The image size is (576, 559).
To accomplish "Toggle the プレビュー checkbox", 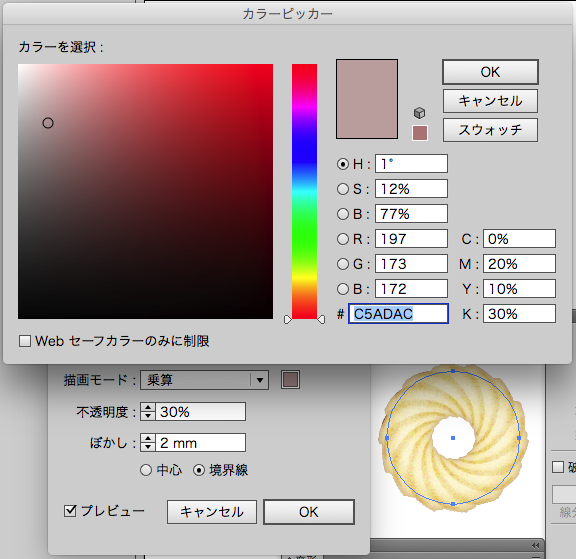I will 70,511.
